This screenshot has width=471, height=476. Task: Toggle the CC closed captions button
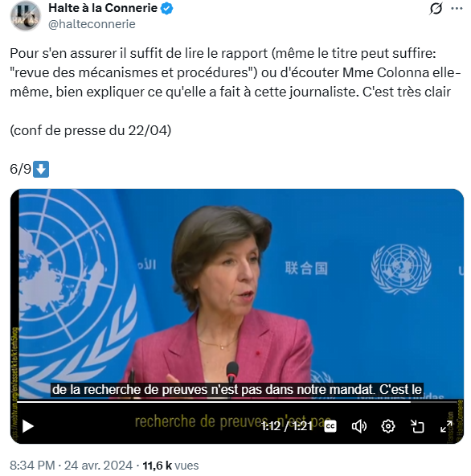click(x=330, y=426)
